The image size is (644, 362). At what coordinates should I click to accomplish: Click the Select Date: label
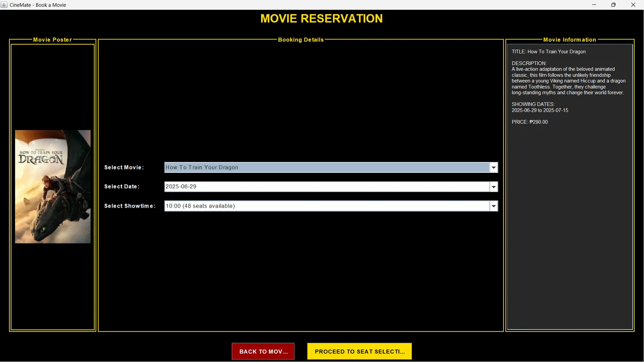click(122, 187)
